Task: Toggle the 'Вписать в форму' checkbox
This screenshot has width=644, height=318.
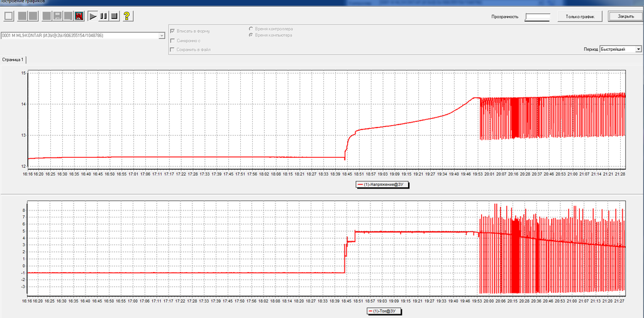Action: tap(172, 30)
